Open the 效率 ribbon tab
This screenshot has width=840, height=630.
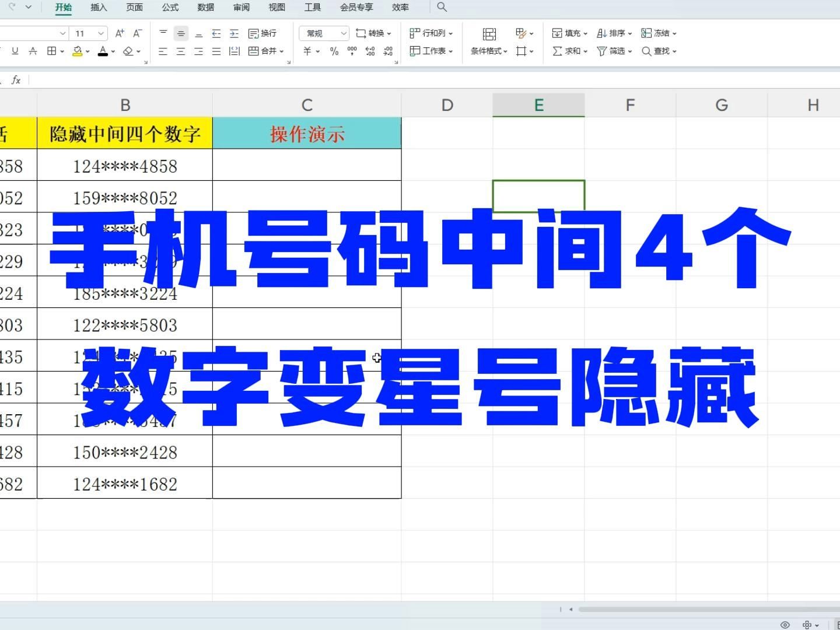click(400, 7)
